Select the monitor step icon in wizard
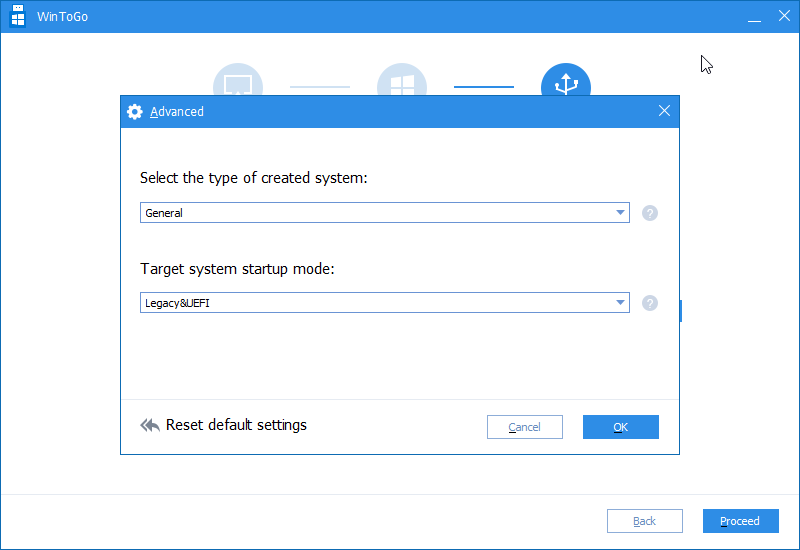800x550 pixels. tap(238, 82)
